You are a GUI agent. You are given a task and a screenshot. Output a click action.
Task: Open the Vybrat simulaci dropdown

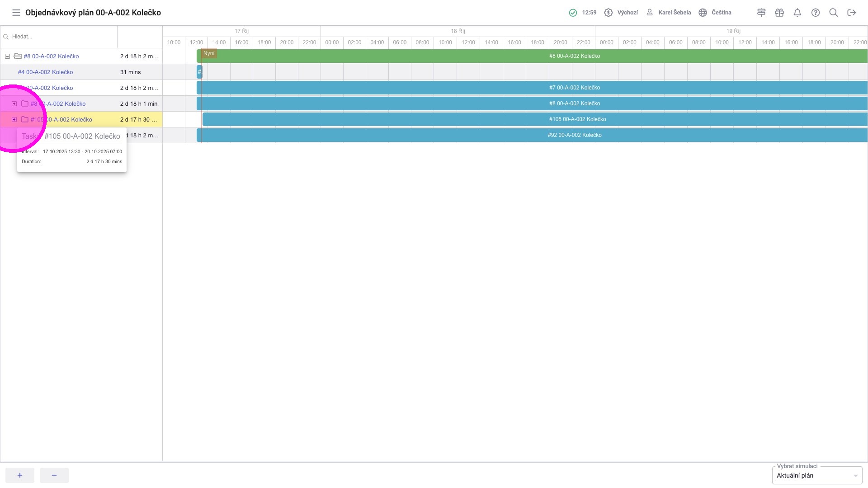click(x=817, y=475)
